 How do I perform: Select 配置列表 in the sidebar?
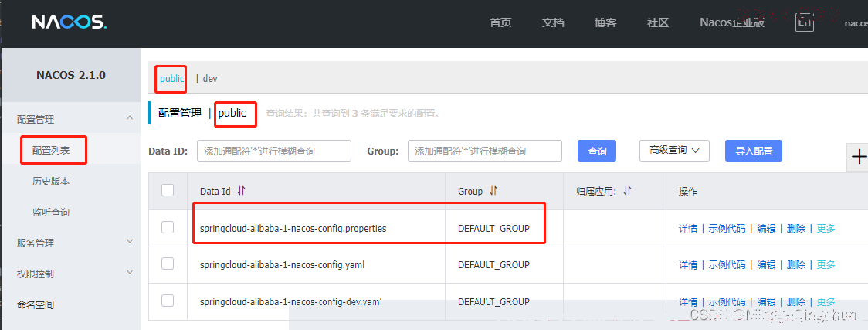51,150
